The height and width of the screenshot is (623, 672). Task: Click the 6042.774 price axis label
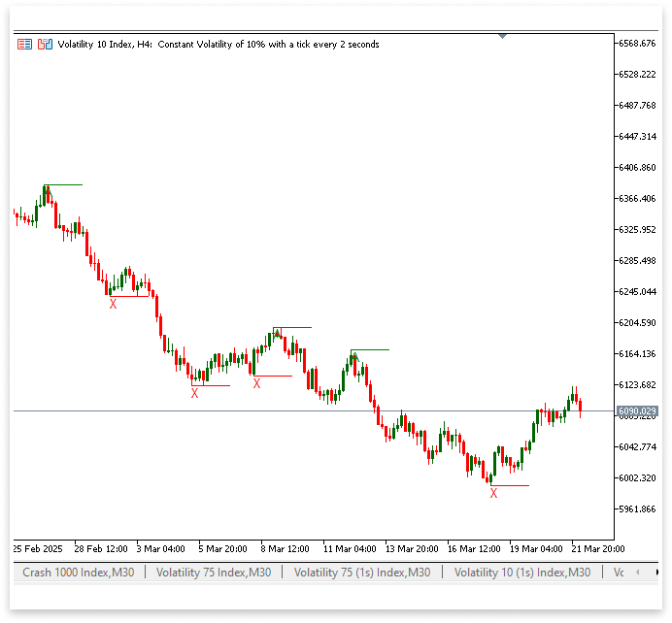tap(637, 447)
